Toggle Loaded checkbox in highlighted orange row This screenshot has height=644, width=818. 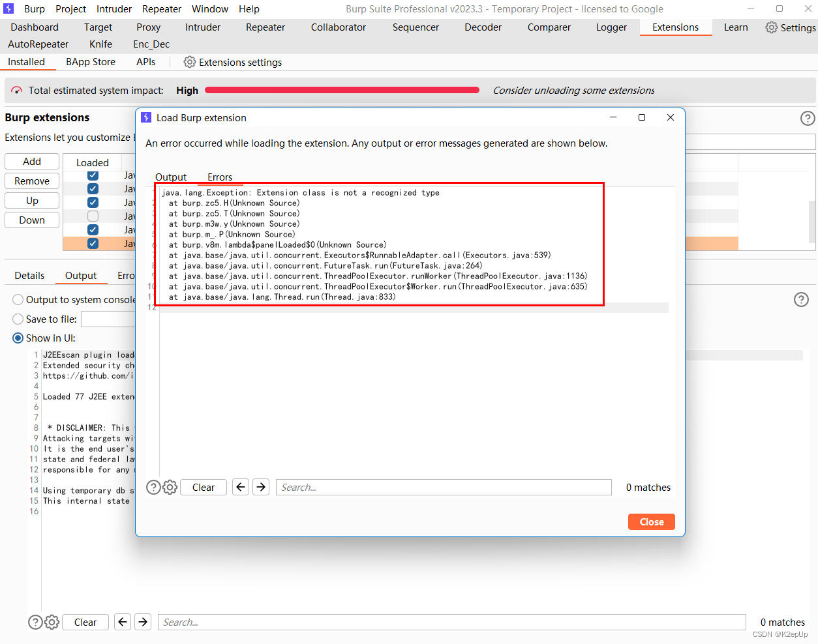[93, 243]
